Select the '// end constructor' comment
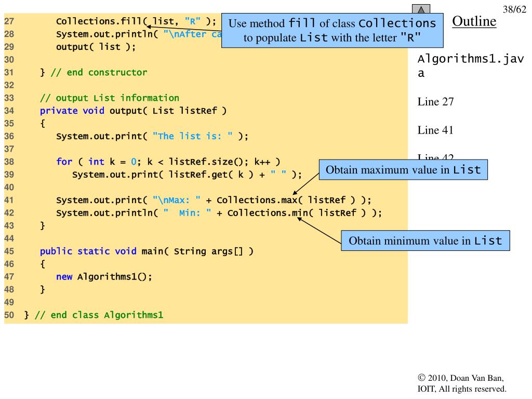Viewport: 532px width, 399px height. [99, 72]
